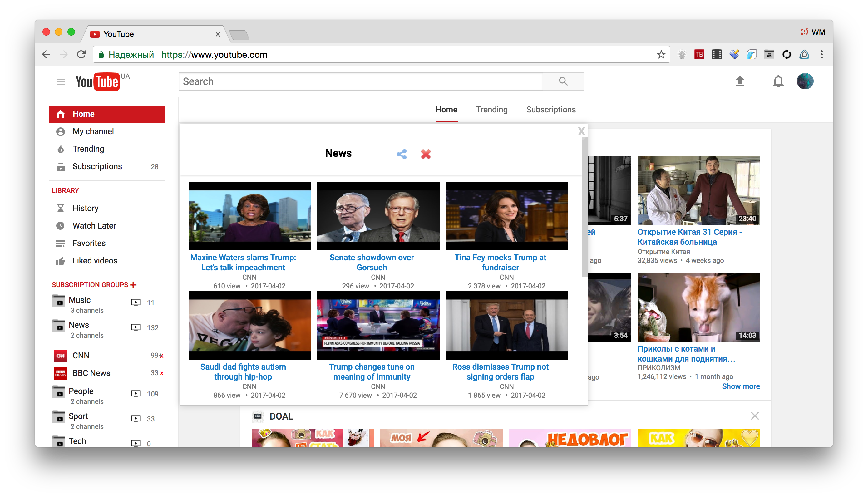
Task: Share the News subscription group
Action: (402, 154)
